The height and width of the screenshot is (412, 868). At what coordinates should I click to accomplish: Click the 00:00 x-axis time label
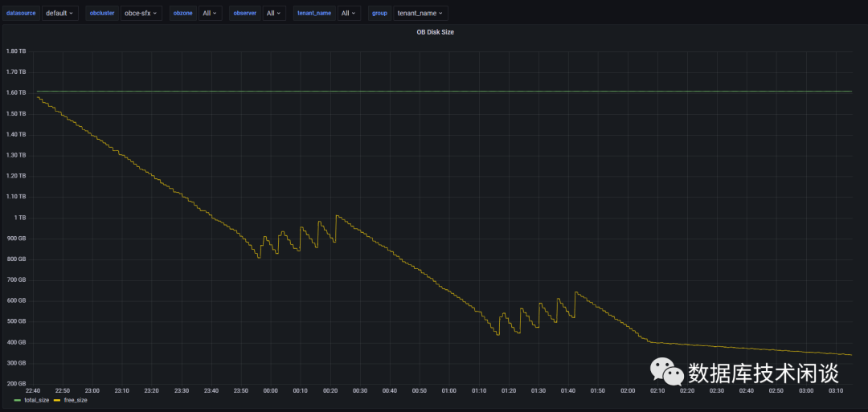click(271, 390)
